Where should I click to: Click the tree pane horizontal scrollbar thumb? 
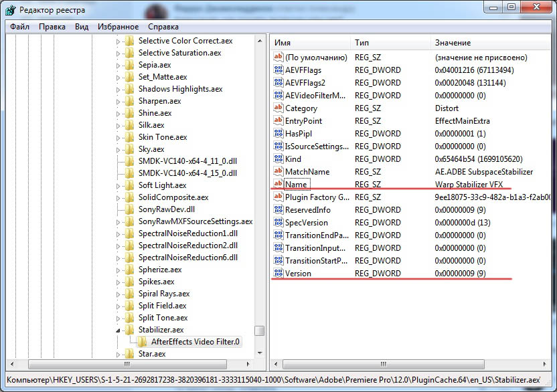coord(127,364)
